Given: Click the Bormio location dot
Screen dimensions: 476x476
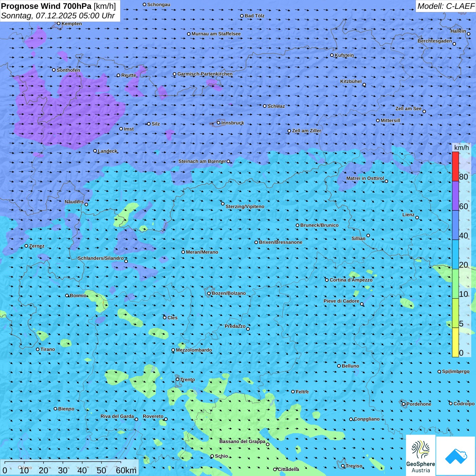Looking at the screenshot, I should click(67, 295).
